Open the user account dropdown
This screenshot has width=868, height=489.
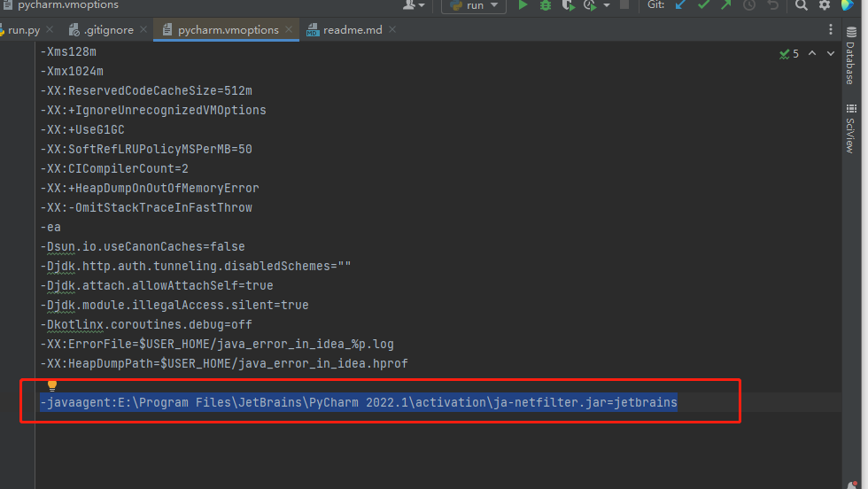click(x=414, y=5)
